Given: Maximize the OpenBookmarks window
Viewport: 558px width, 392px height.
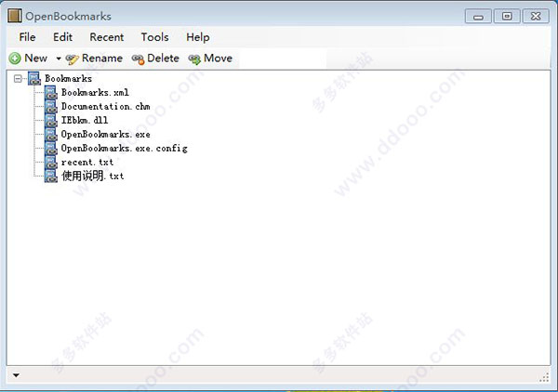Looking at the screenshot, I should coord(507,17).
